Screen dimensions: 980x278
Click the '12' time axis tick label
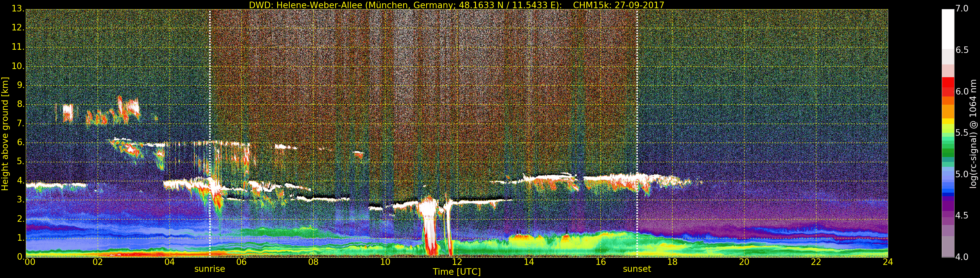tap(457, 262)
